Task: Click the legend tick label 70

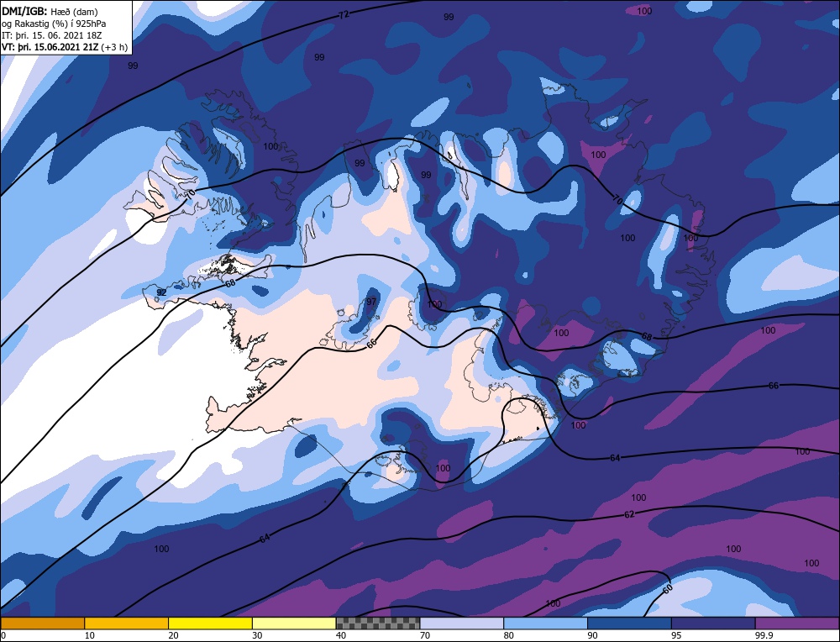Action: tap(425, 635)
